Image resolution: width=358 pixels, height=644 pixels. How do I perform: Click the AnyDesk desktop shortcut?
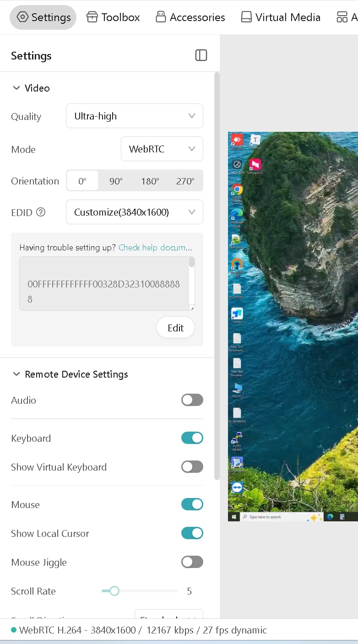pyautogui.click(x=237, y=140)
